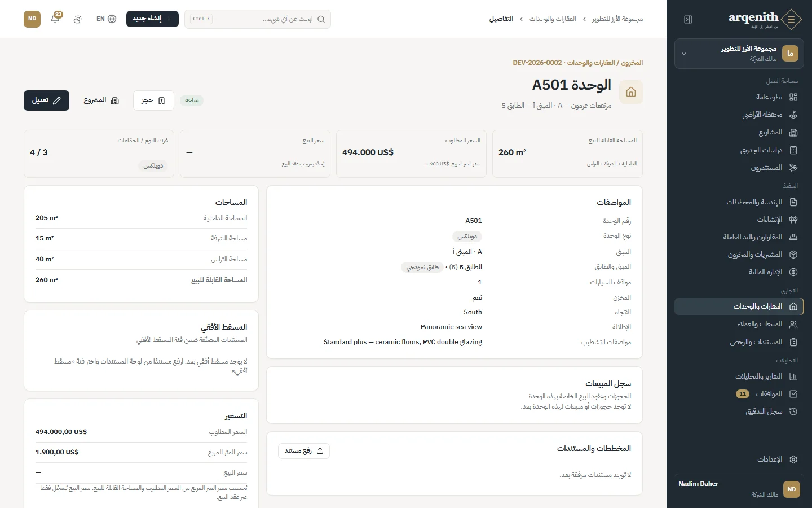
Task: Click the المشتريات والمخزون box icon
Action: tap(793, 255)
